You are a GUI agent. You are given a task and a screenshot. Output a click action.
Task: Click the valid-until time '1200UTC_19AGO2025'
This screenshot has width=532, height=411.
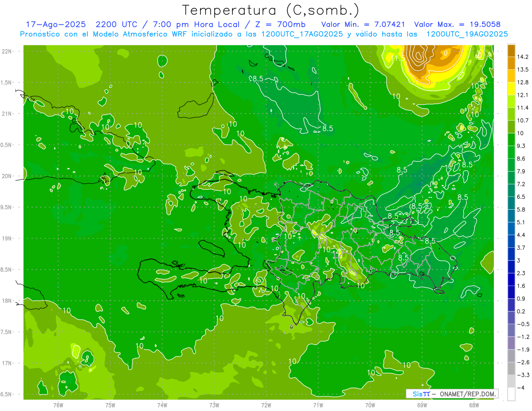[467, 34]
